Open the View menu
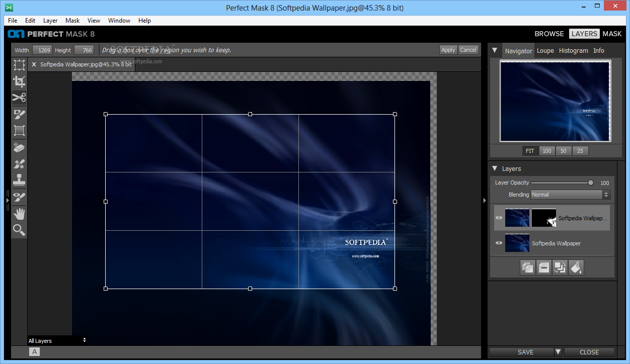 pyautogui.click(x=94, y=21)
